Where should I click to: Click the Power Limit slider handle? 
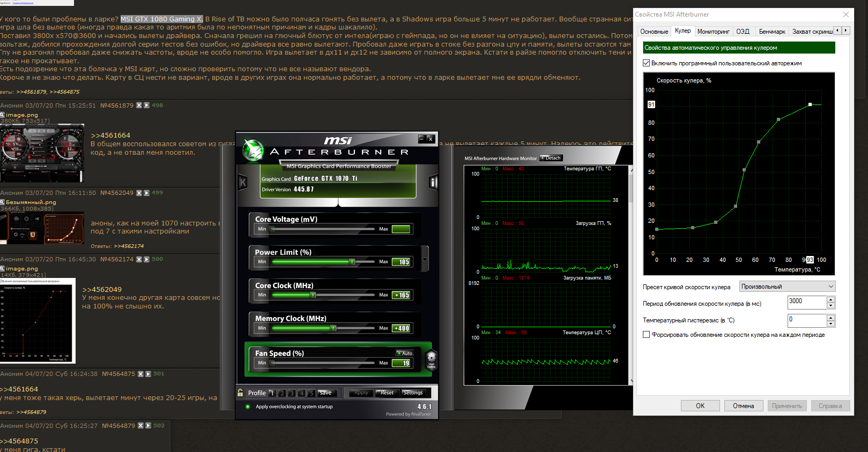(352, 261)
